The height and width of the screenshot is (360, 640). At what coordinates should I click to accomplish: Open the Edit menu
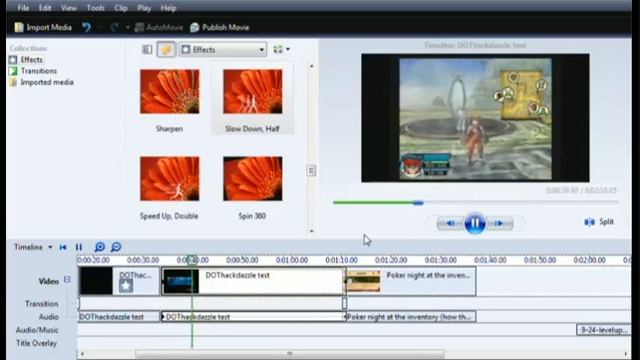(x=44, y=8)
